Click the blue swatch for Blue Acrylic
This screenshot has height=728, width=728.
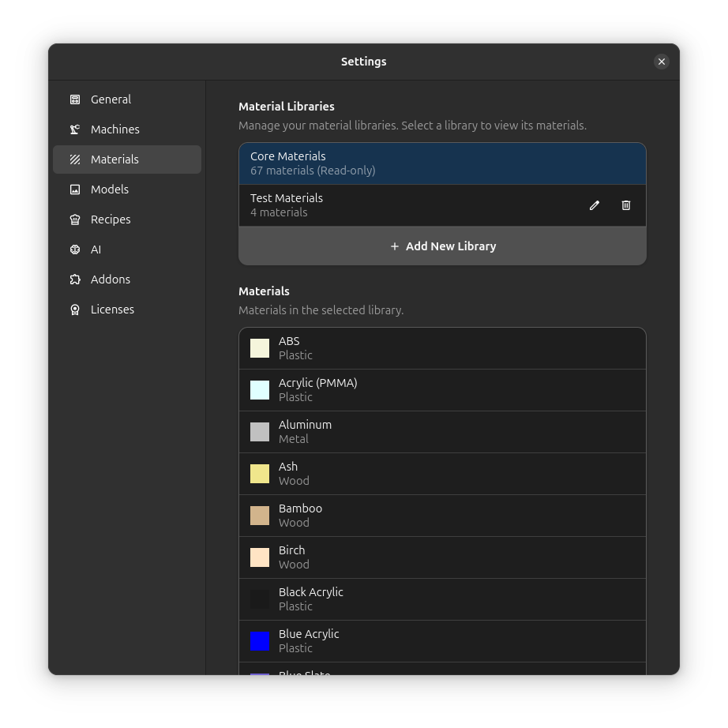(x=260, y=640)
